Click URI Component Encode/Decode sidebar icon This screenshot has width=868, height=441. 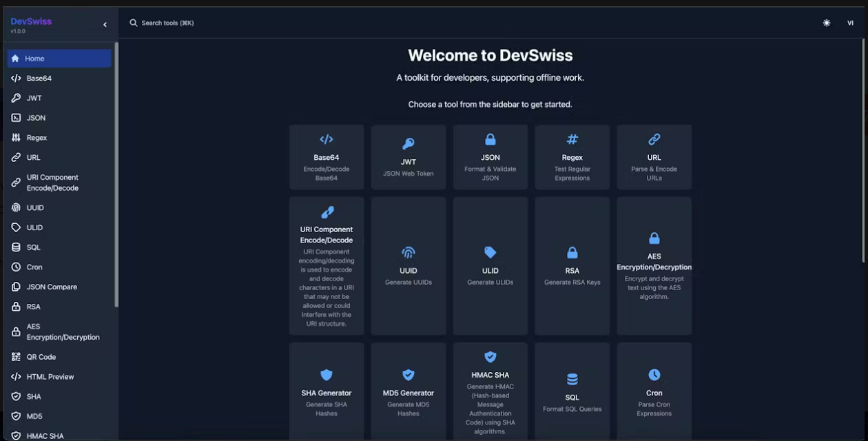pos(16,183)
